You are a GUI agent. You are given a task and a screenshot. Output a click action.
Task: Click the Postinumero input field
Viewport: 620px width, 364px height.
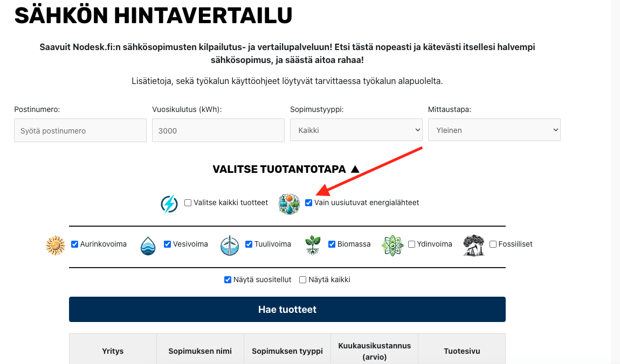pyautogui.click(x=80, y=131)
